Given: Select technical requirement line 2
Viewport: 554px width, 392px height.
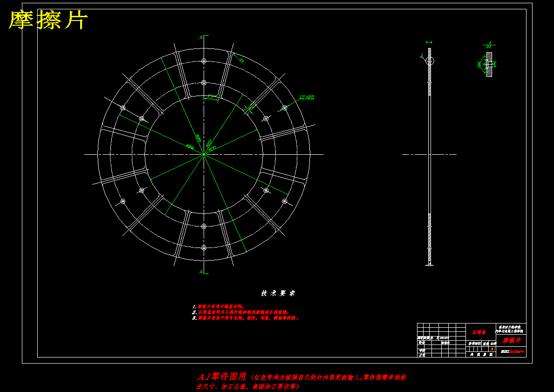Looking at the screenshot, I should point(240,312).
